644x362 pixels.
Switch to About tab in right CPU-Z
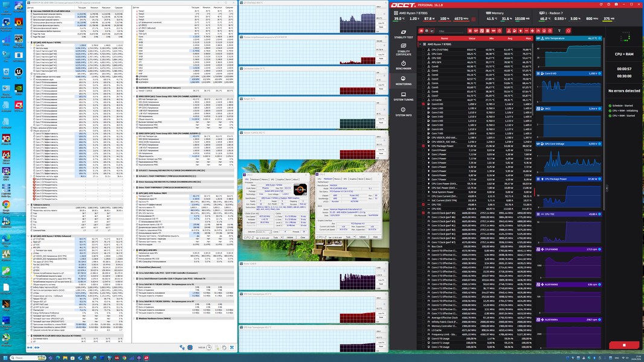pyautogui.click(x=368, y=179)
